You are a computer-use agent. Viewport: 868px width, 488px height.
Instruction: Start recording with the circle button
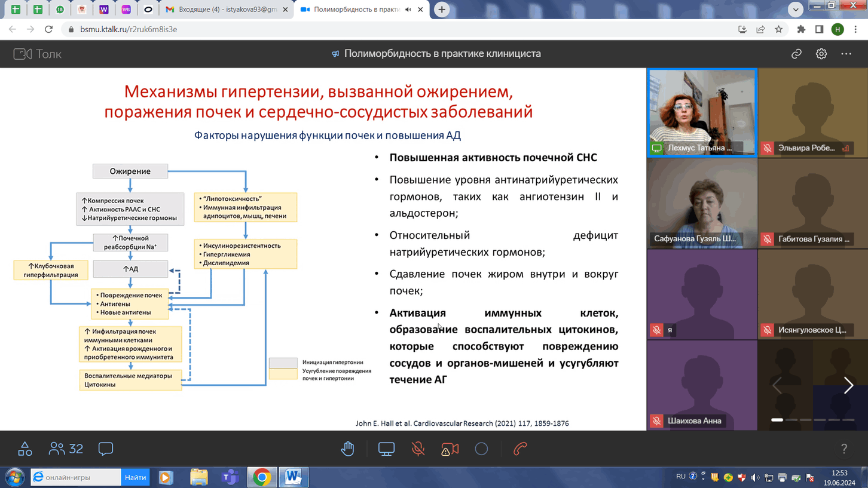point(481,449)
